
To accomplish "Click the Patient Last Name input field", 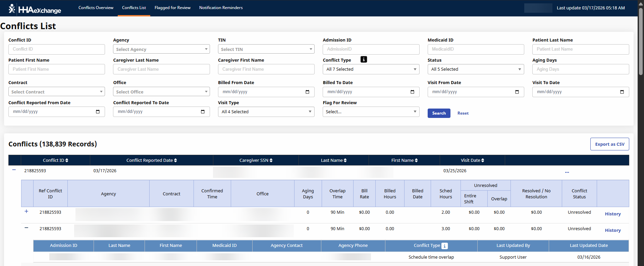I will point(580,49).
